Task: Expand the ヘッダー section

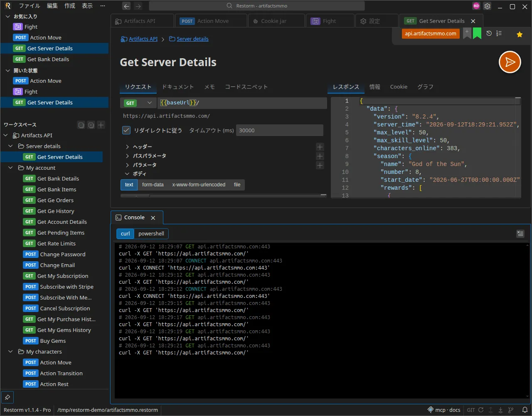Action: click(x=127, y=147)
